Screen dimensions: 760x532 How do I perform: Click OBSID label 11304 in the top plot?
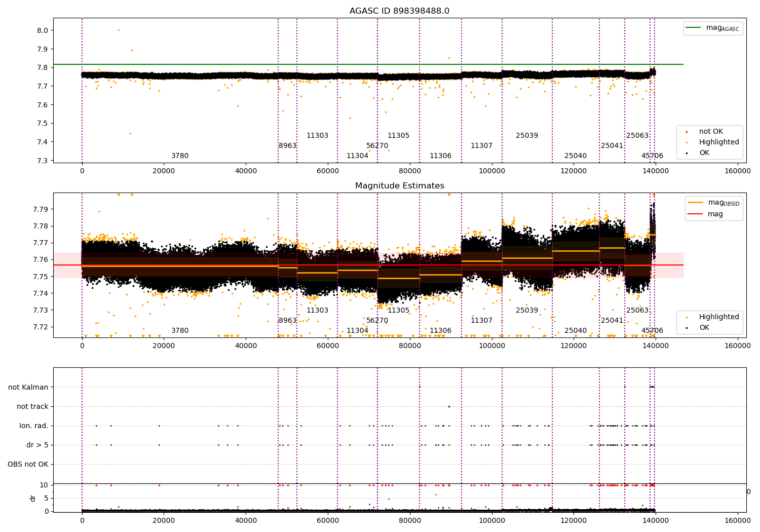(357, 156)
